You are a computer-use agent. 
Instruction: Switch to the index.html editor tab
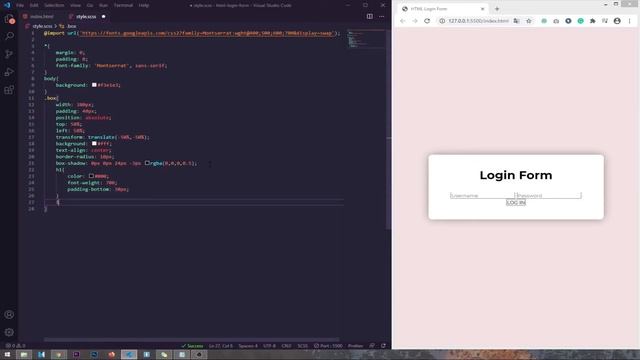[x=39, y=16]
